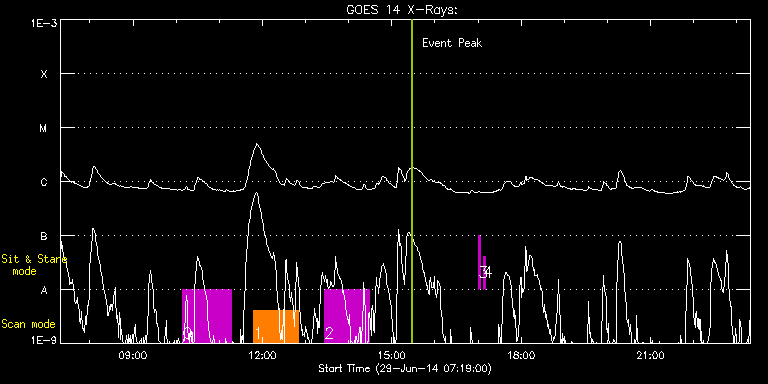Click the B flare class axis label
768x384 pixels.
(44, 236)
